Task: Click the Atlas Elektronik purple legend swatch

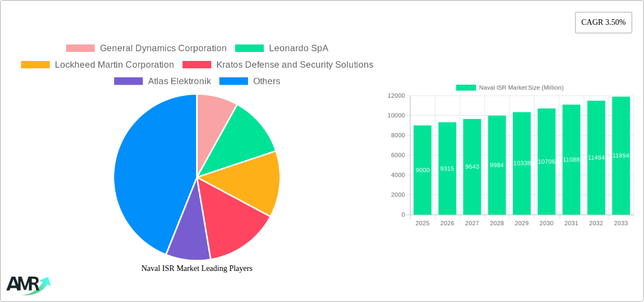Action: [x=128, y=81]
